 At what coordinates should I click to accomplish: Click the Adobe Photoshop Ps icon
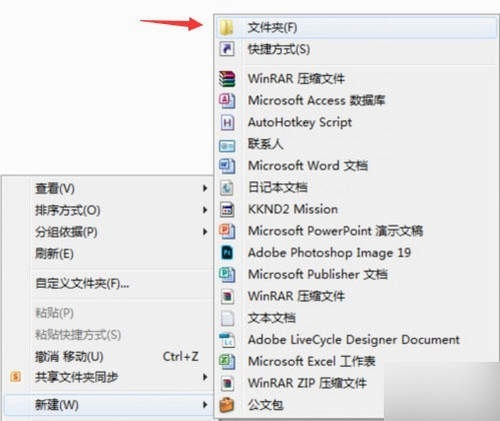pyautogui.click(x=227, y=253)
